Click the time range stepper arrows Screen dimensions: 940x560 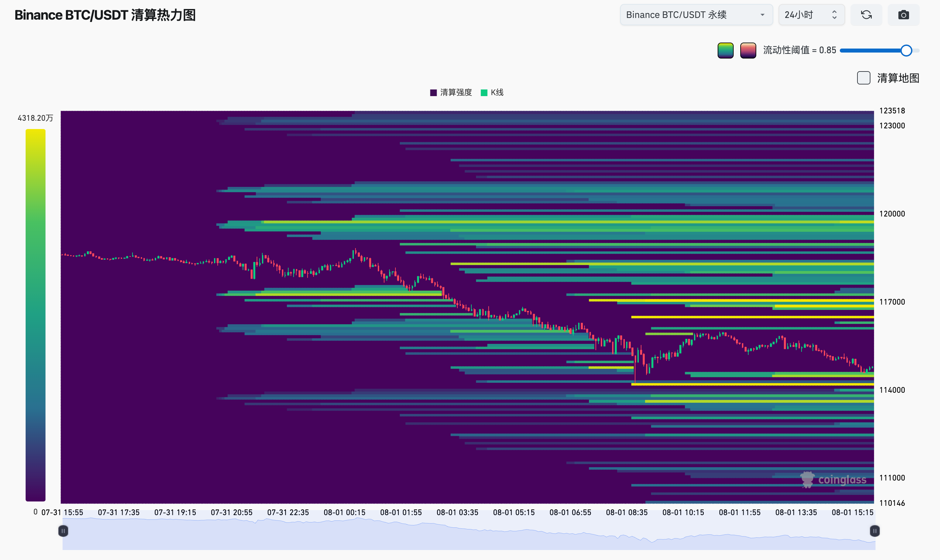[x=834, y=15]
